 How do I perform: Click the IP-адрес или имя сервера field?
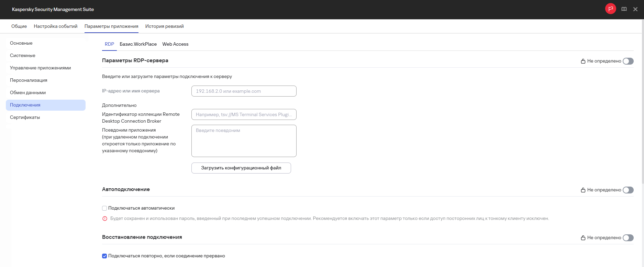pos(244,91)
